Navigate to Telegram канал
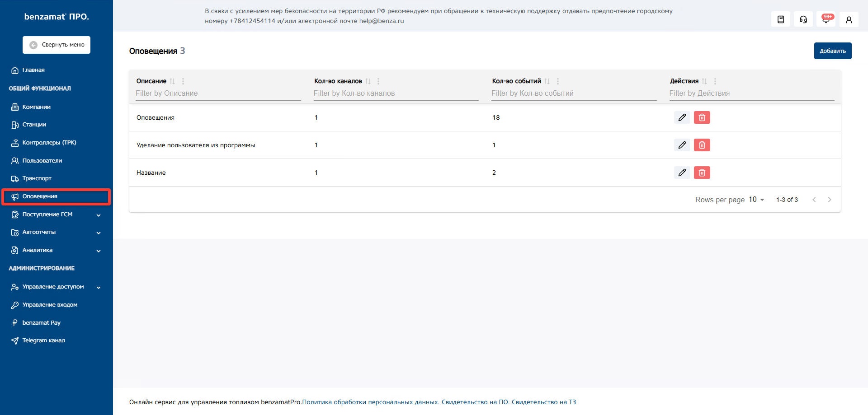The width and height of the screenshot is (868, 415). [x=43, y=340]
